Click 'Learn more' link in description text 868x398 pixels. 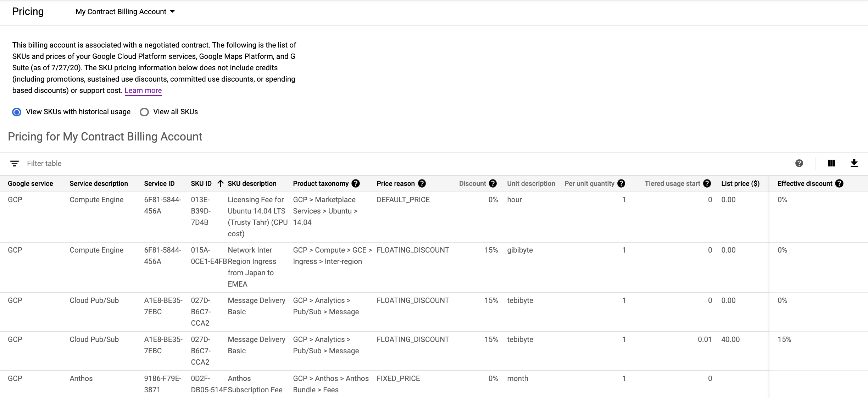[143, 90]
